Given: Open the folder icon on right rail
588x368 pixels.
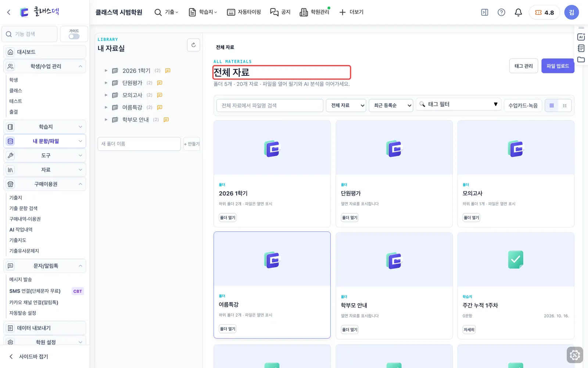Looking at the screenshot, I should 581,60.
